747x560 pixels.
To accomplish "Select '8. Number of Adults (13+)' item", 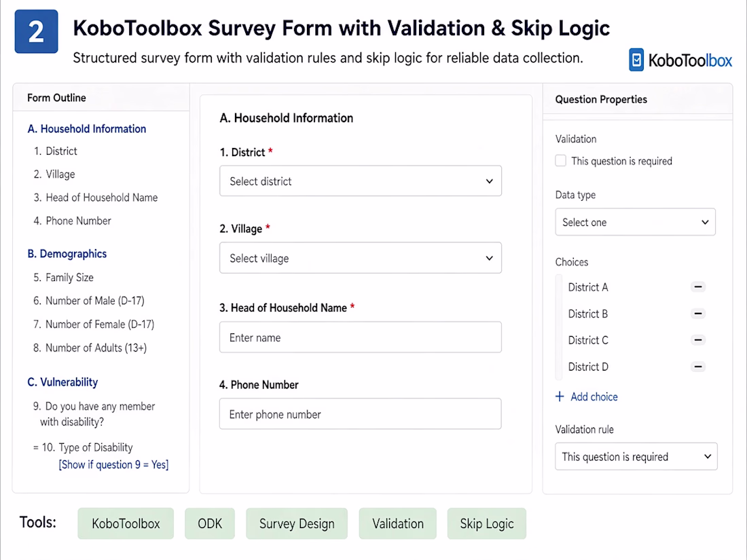I will point(90,348).
